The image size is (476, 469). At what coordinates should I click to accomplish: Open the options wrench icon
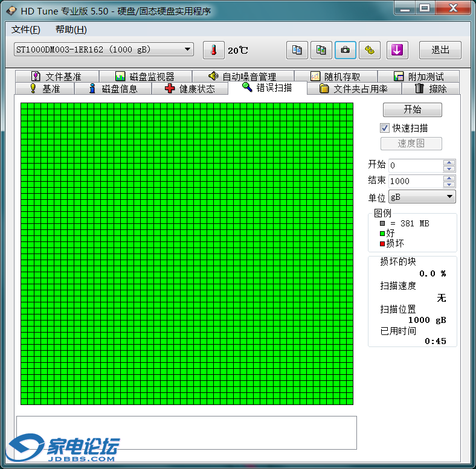click(369, 50)
